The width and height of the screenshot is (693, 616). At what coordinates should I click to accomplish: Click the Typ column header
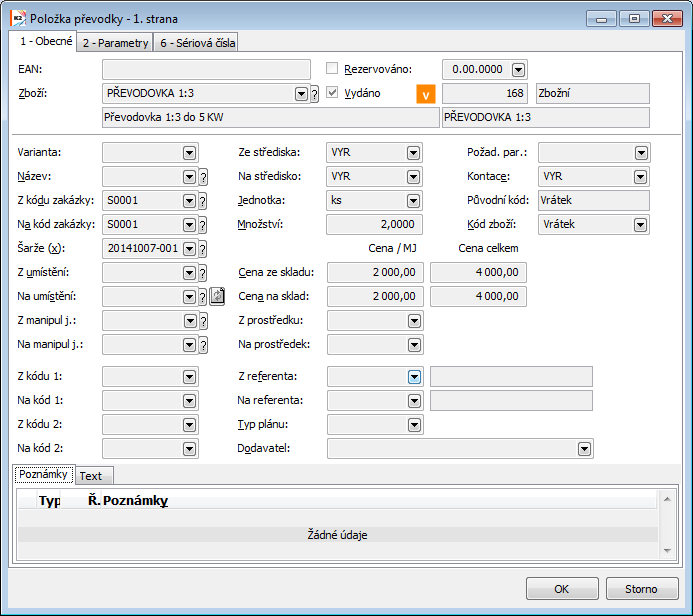pyautogui.click(x=50, y=501)
